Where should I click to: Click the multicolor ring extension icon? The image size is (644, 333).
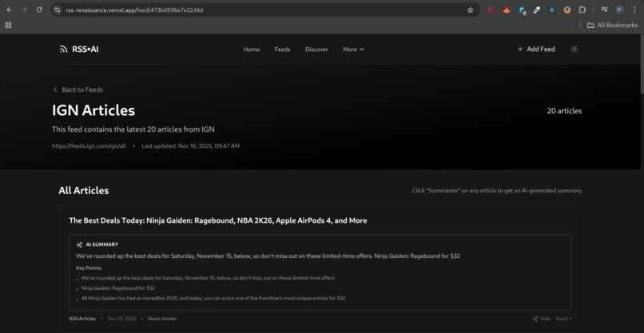tap(566, 10)
